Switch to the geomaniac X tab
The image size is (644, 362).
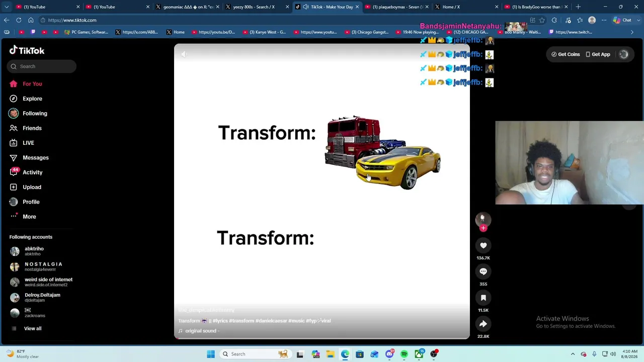point(188,7)
